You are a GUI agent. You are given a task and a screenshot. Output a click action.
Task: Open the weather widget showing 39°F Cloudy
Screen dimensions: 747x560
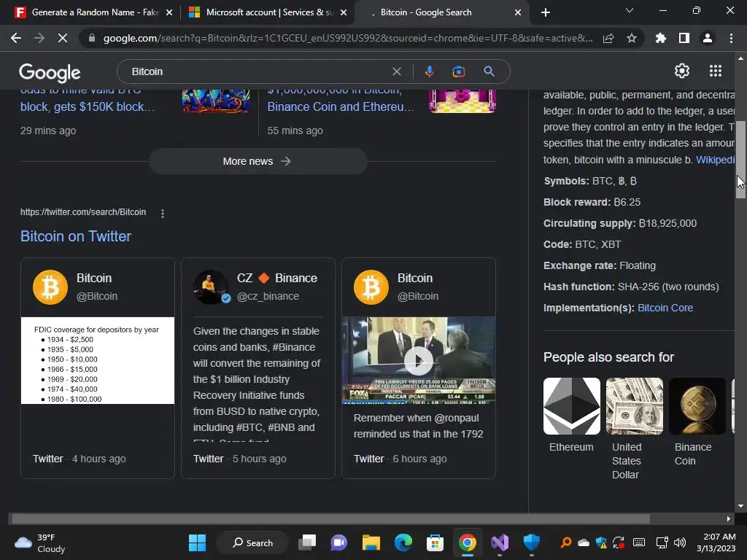40,542
